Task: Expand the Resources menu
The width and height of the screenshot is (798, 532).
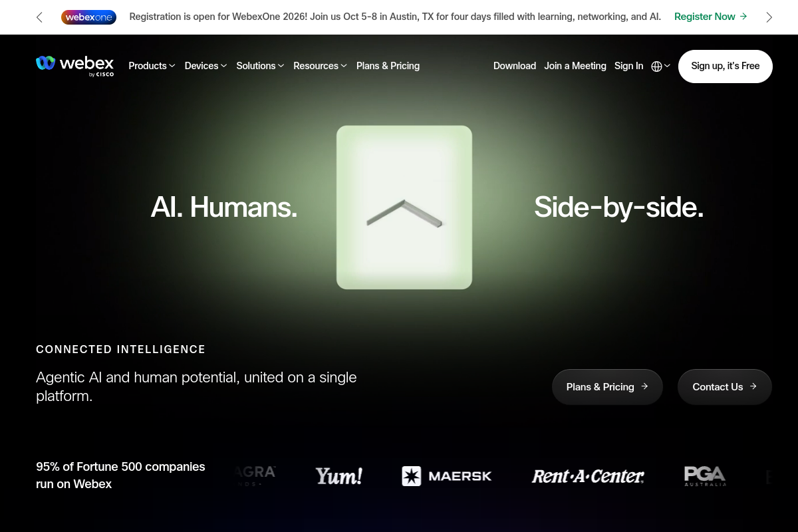Action: (320, 66)
